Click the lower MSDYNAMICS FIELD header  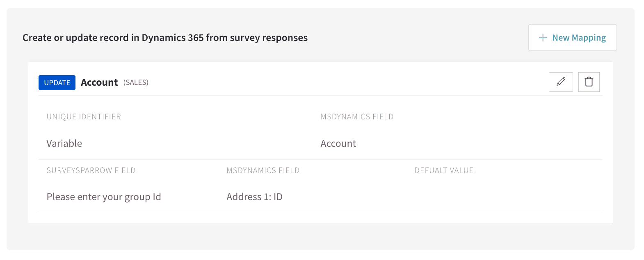(x=263, y=171)
